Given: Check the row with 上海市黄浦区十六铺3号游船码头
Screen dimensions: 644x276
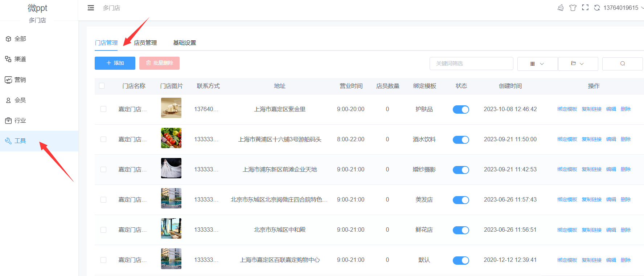Looking at the screenshot, I should [x=103, y=139].
